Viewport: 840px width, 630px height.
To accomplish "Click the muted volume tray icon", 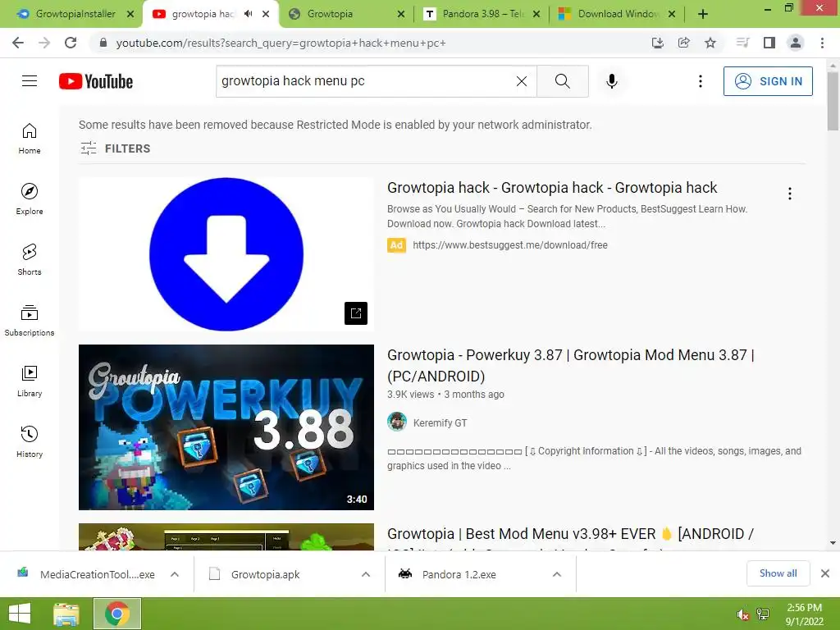I will pos(742,614).
